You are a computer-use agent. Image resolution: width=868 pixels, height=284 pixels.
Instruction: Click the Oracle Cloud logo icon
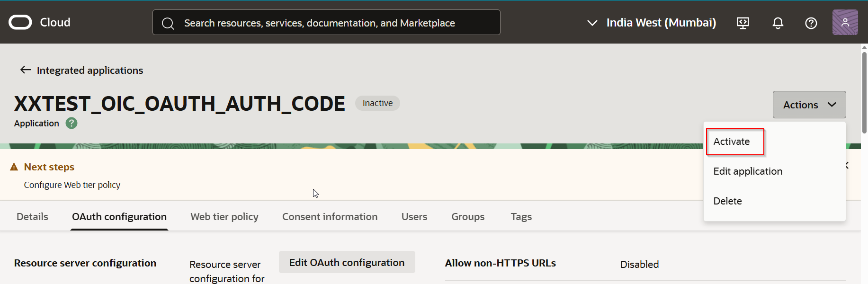coord(20,22)
